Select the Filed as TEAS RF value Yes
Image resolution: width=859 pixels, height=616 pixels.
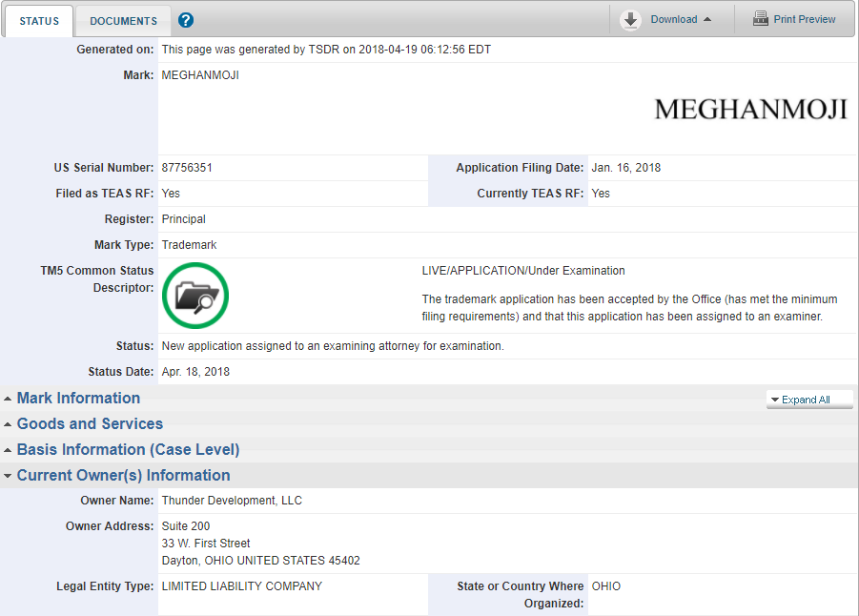[x=171, y=194]
